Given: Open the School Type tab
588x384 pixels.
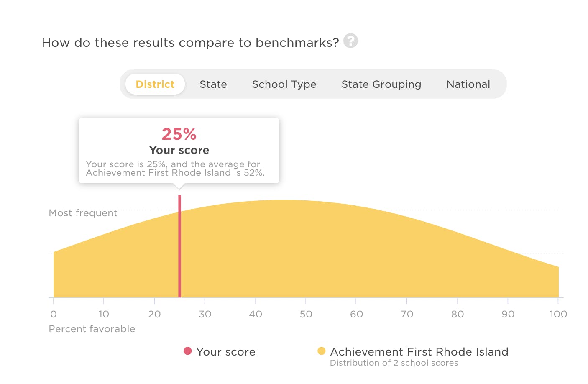Looking at the screenshot, I should pyautogui.click(x=284, y=84).
